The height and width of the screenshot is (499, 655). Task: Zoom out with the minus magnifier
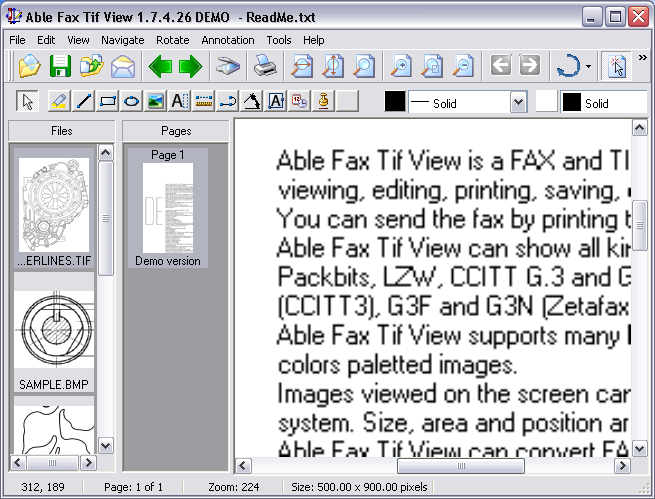[463, 66]
